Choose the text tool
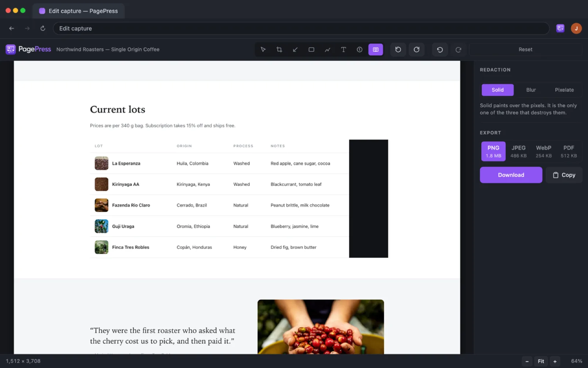 [x=344, y=50]
